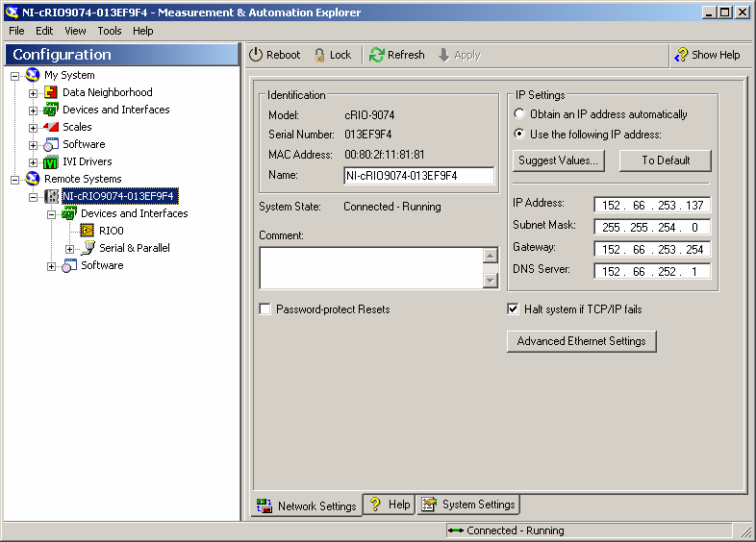Click the cRIO controller device icon
The height and width of the screenshot is (542, 756).
point(52,196)
